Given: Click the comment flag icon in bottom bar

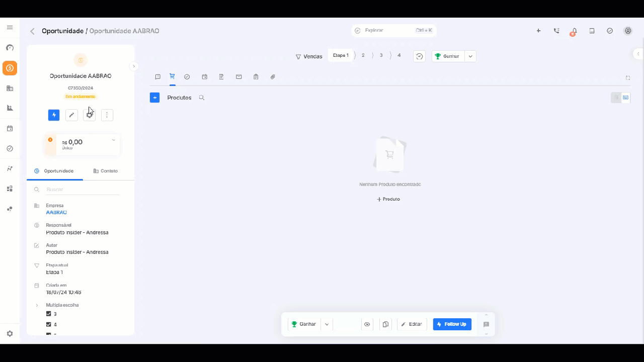Looking at the screenshot, I should tap(486, 324).
